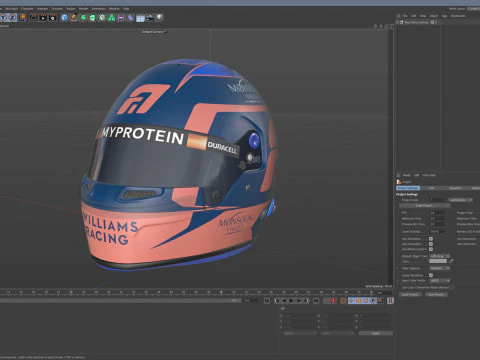Go to start of animation
Screen dimensions: 480x360
267,301
